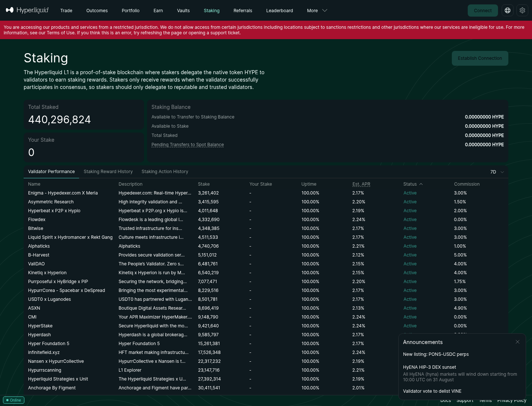The image size is (532, 406).
Task: Click the Alphaticks description cell
Action: [129, 246]
